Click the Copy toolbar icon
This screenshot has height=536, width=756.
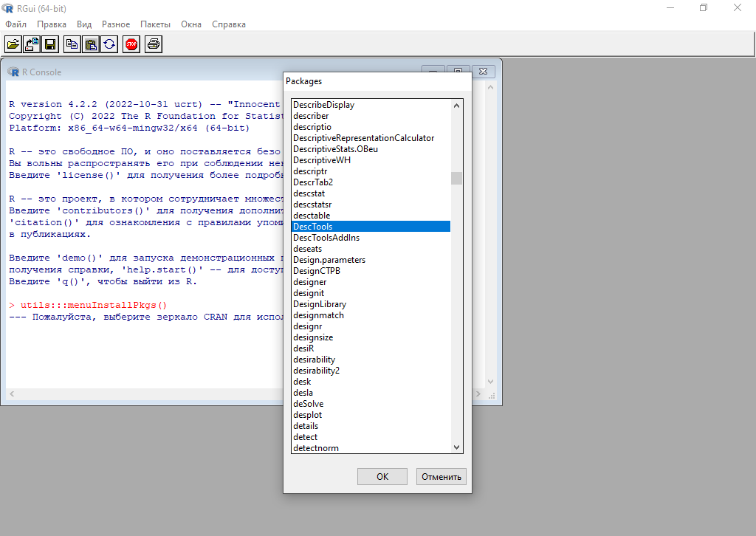[x=72, y=44]
